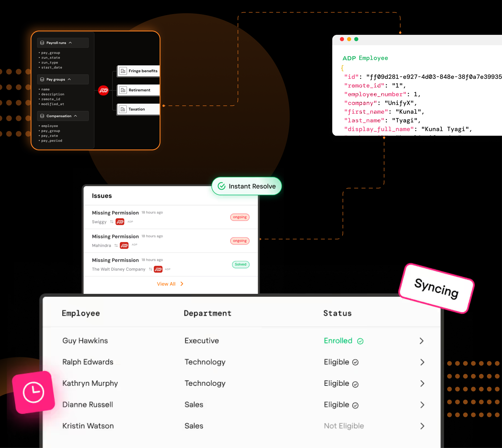Click the red ADP logo circle

(x=103, y=90)
